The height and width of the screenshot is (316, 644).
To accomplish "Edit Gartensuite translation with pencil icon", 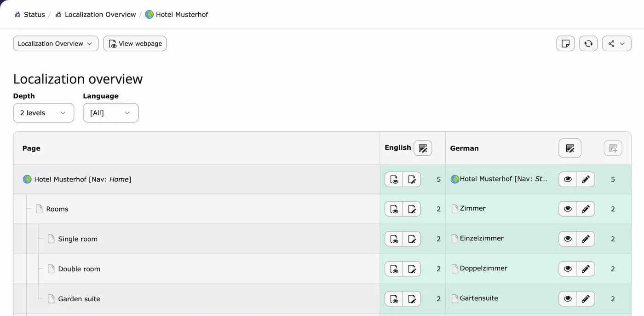I will coord(586,299).
